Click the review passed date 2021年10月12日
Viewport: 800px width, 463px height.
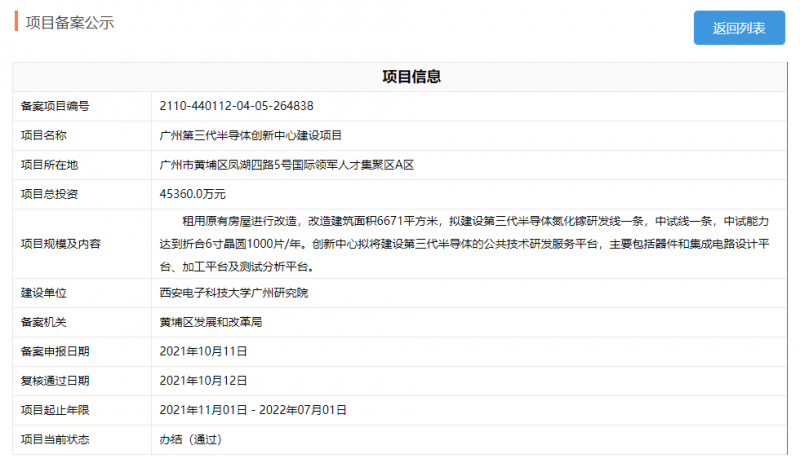point(203,380)
